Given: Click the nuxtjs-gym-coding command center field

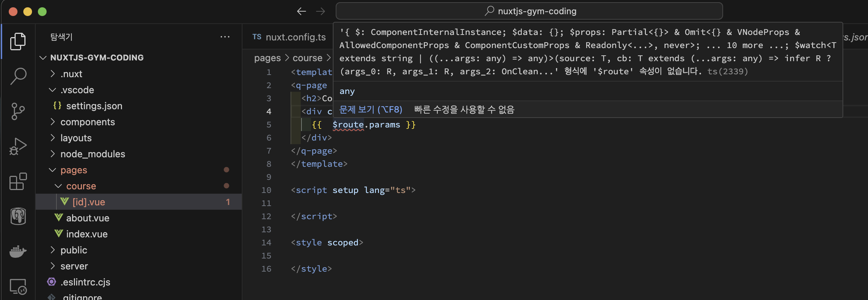Looking at the screenshot, I should pos(529,11).
